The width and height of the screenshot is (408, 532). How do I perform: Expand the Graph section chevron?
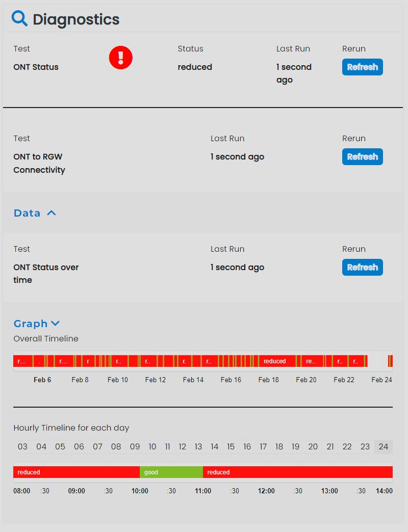click(55, 324)
